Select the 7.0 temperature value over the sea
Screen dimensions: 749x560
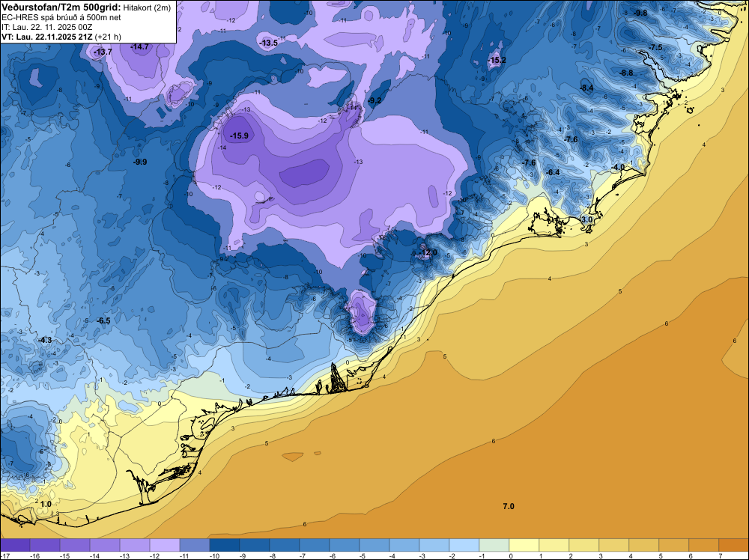pos(509,506)
